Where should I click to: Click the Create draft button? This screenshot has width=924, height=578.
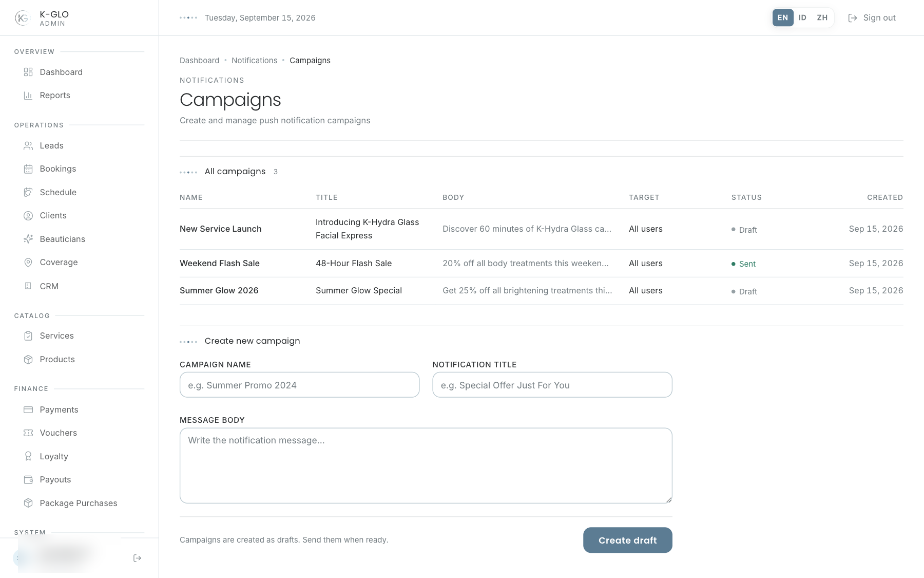pos(627,540)
